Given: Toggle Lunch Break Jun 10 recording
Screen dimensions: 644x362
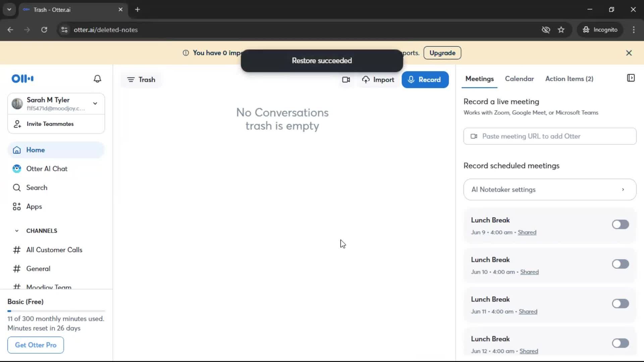Looking at the screenshot, I should tap(620, 264).
